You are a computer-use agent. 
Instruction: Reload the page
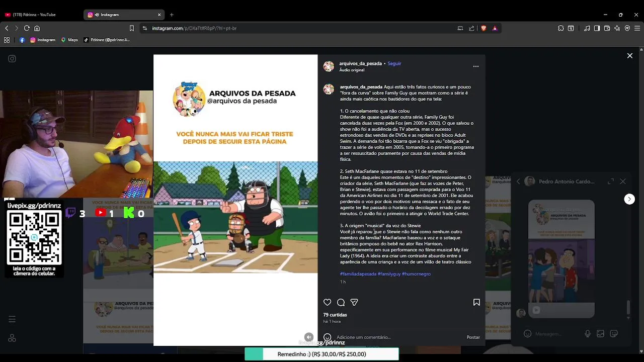click(x=27, y=28)
